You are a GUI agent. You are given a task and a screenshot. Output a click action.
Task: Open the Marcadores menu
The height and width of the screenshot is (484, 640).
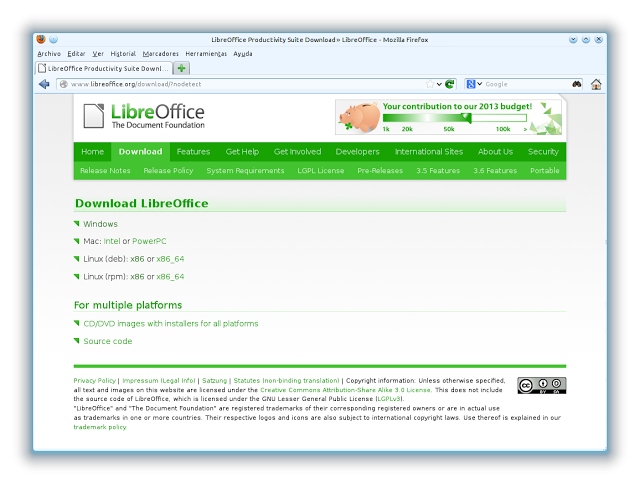coord(161,53)
